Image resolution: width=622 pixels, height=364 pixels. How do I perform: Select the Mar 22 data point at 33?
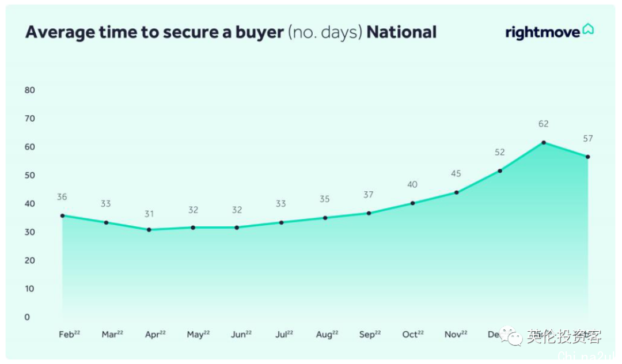(106, 222)
